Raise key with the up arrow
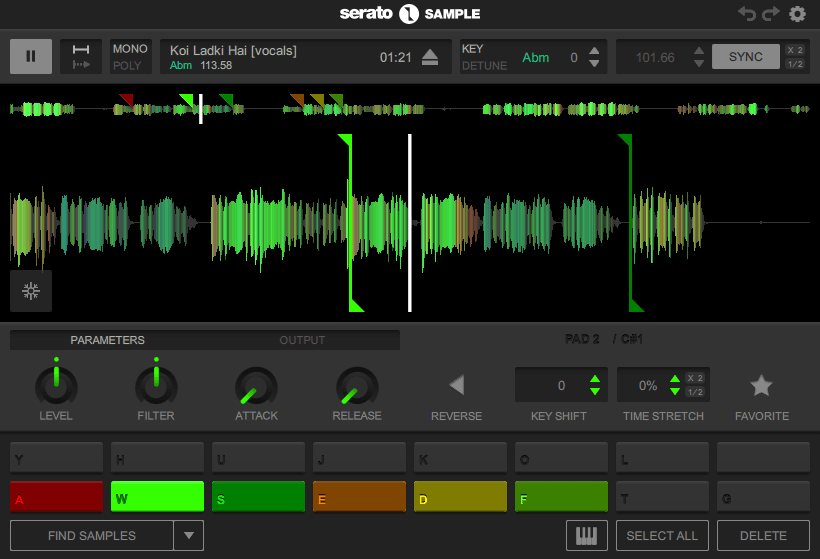Screen dimensions: 820x559 [x=594, y=51]
